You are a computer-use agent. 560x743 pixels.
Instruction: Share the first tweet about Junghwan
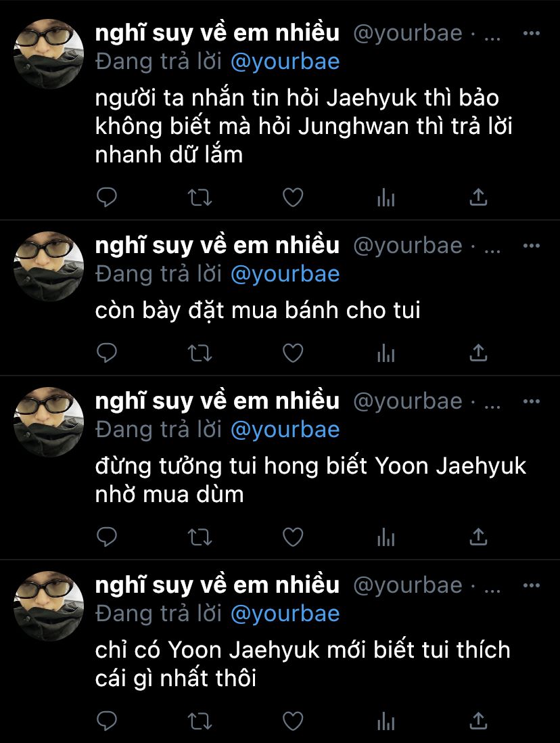tap(479, 197)
